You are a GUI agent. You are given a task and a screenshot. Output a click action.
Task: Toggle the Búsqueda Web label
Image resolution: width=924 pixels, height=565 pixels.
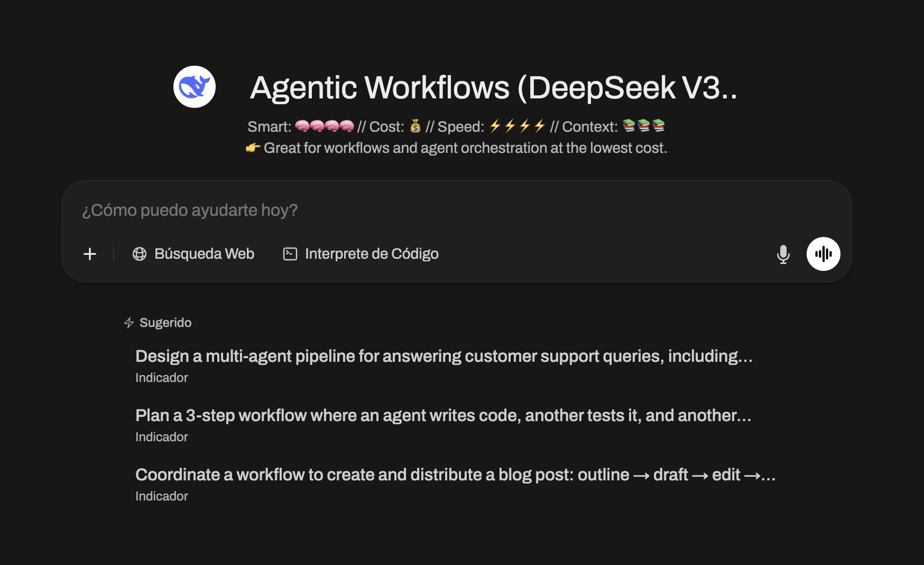(204, 254)
